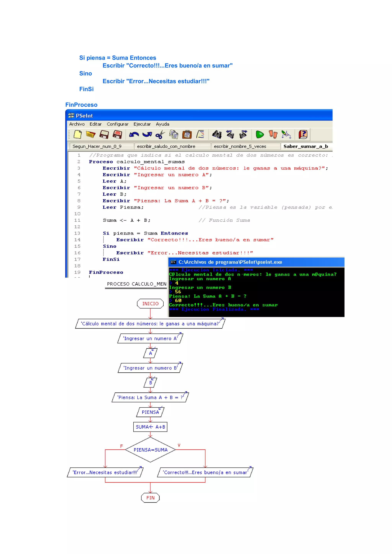Click the Cut scissors icon
392x554 pixels.
point(160,134)
